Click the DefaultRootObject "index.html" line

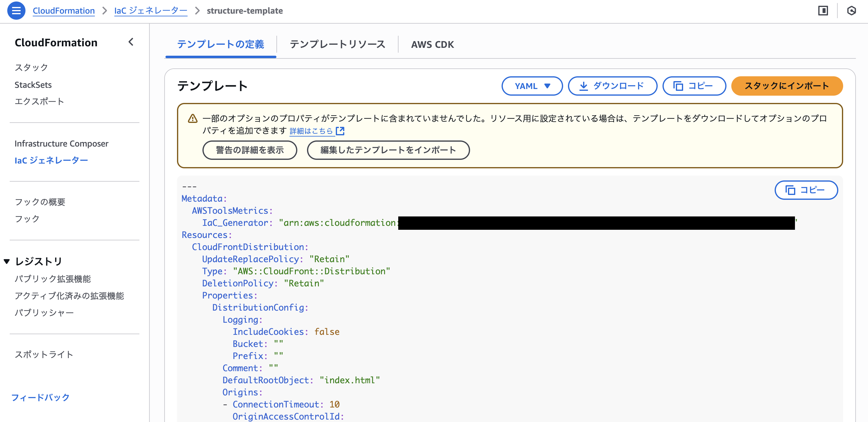coord(301,380)
